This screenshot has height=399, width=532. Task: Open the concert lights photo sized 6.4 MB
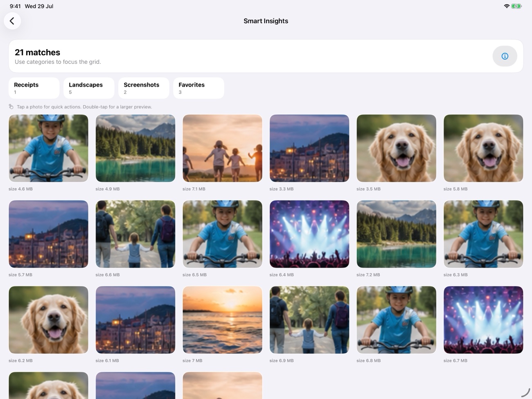click(309, 234)
